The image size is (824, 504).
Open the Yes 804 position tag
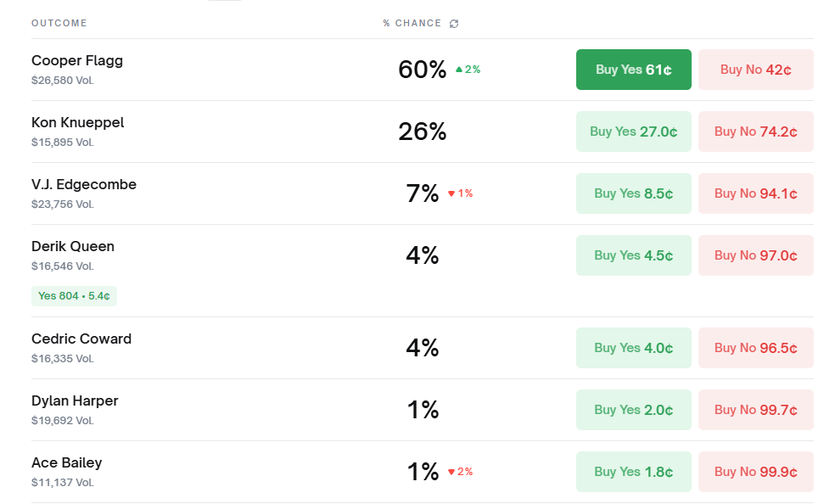tap(74, 296)
